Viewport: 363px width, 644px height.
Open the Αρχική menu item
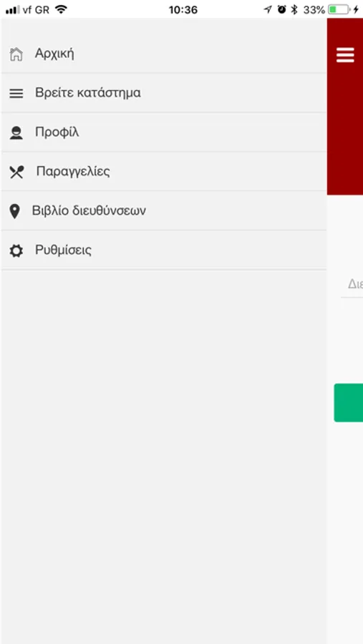(x=164, y=54)
